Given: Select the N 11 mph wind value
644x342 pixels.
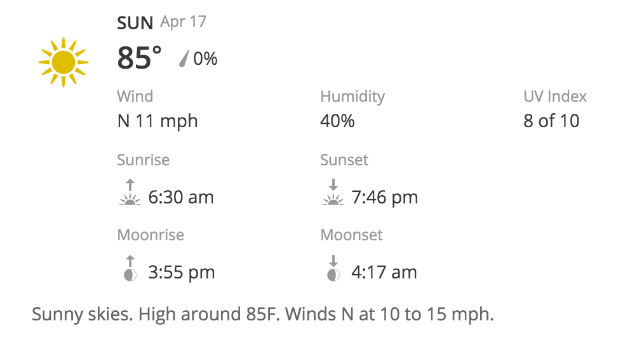Looking at the screenshot, I should click(x=158, y=121).
